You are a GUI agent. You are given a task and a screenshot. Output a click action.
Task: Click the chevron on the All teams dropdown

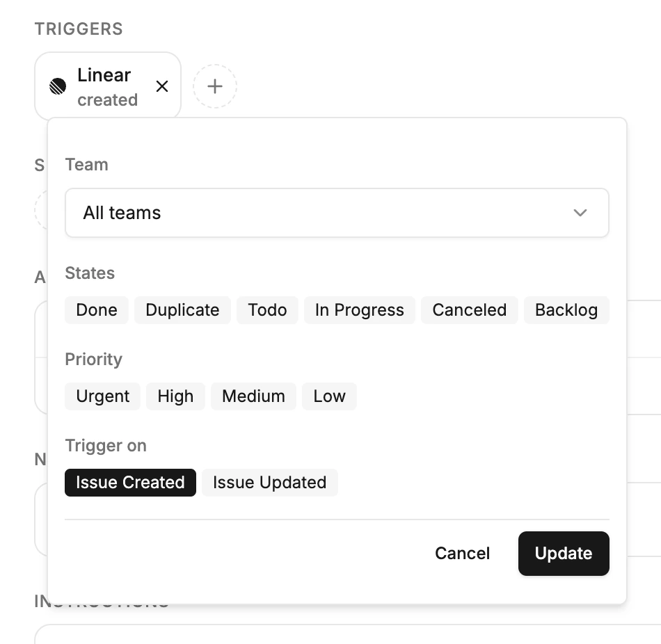580,213
